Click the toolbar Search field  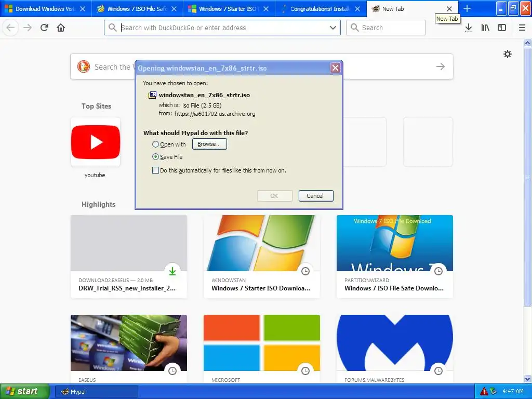(386, 28)
